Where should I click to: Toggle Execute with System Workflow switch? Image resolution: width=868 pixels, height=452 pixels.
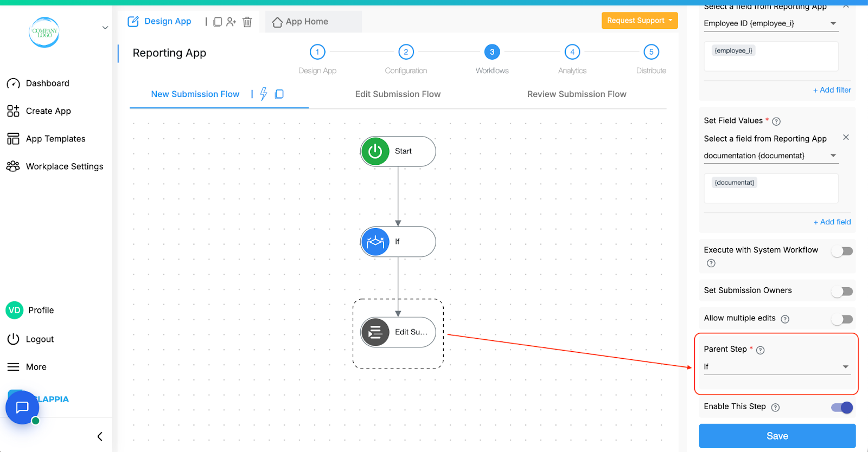coord(842,251)
